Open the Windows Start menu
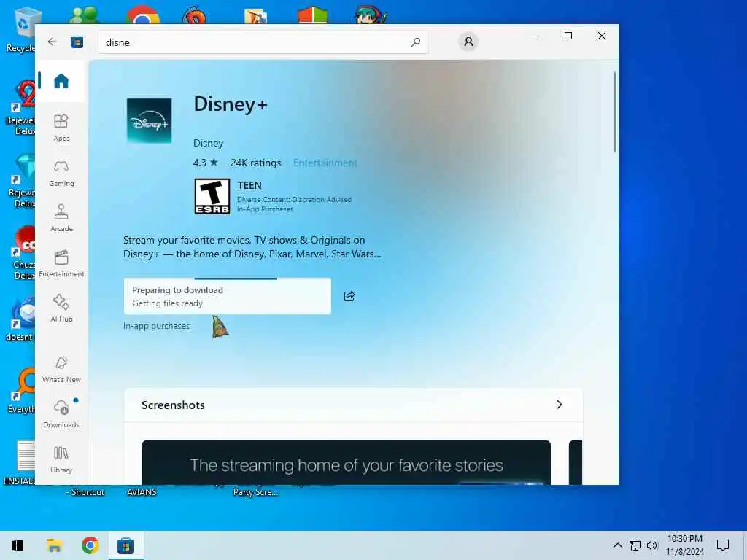 pos(18,545)
